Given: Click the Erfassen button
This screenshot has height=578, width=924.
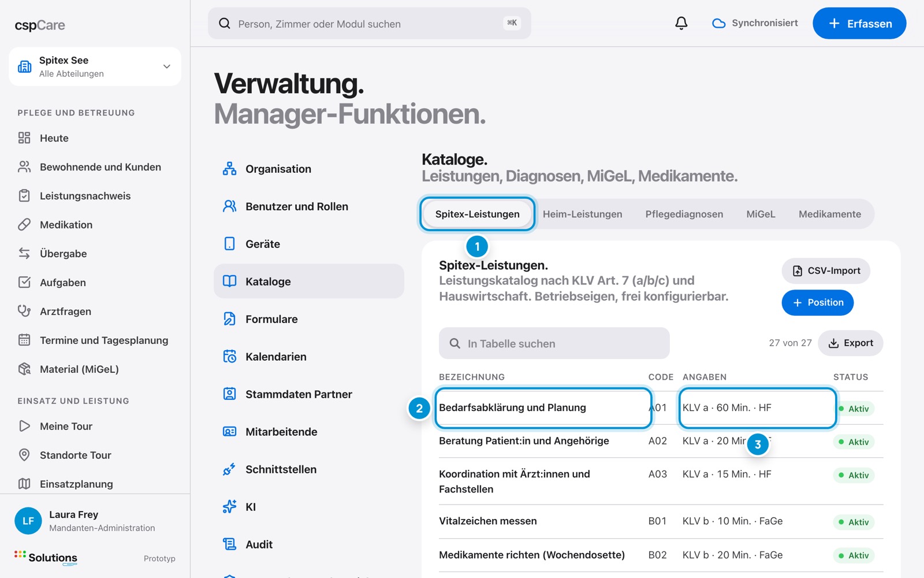Looking at the screenshot, I should tap(859, 23).
